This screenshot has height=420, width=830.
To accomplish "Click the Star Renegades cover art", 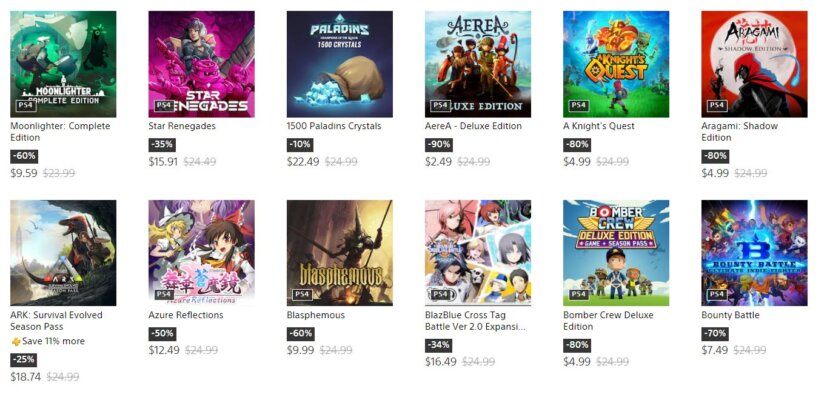I will tap(201, 64).
